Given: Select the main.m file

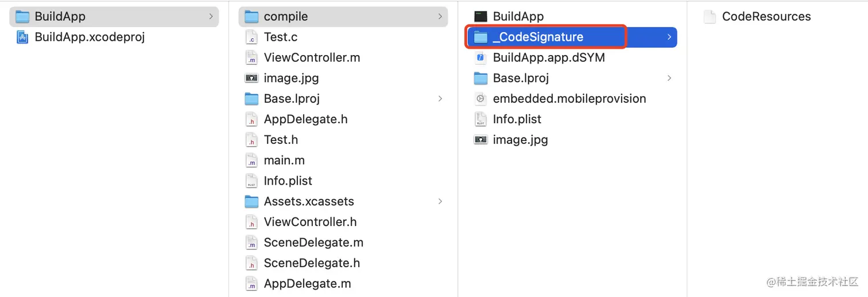Looking at the screenshot, I should click(343, 160).
